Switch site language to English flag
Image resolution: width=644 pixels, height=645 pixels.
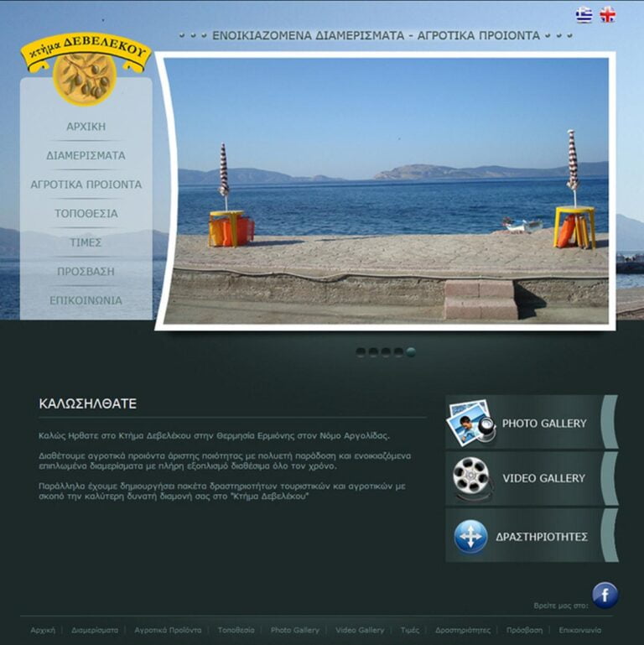(608, 15)
